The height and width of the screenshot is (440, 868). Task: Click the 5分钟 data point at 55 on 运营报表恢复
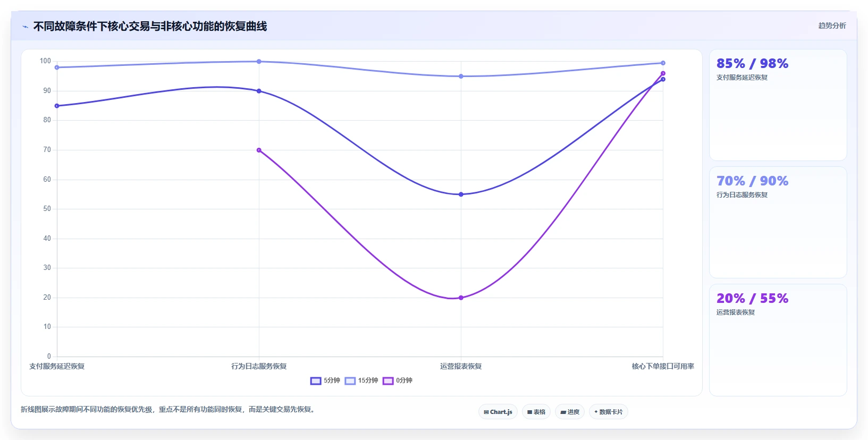(461, 194)
